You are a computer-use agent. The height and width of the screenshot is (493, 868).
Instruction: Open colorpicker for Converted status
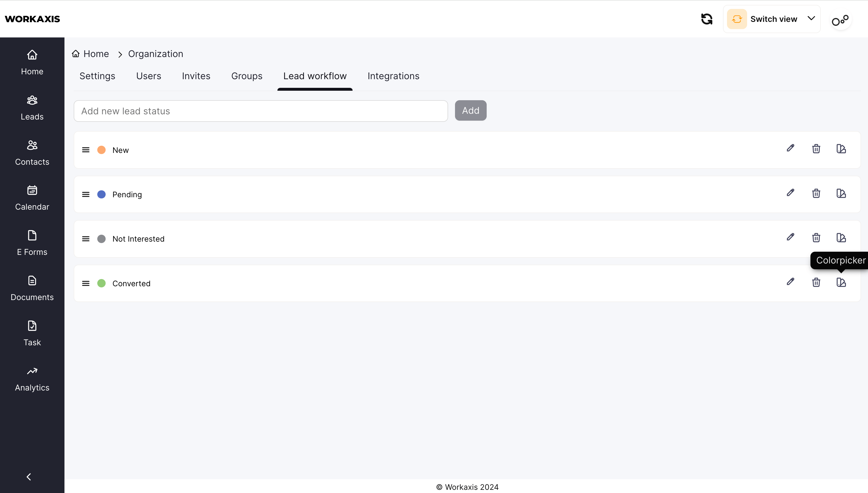[x=841, y=282]
